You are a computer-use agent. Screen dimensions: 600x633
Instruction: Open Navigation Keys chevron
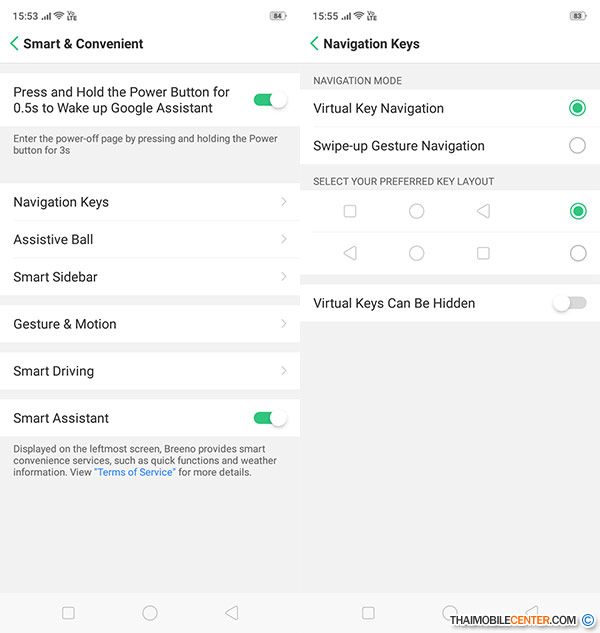click(x=284, y=202)
